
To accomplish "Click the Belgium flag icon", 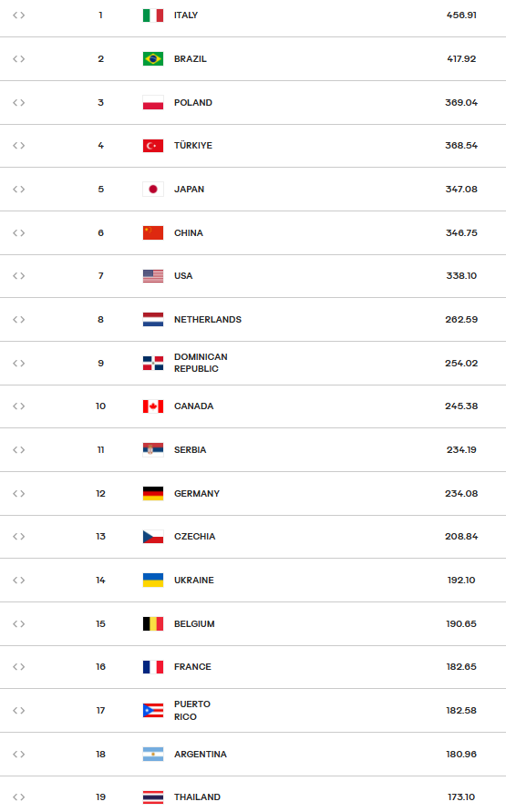I will tap(153, 623).
